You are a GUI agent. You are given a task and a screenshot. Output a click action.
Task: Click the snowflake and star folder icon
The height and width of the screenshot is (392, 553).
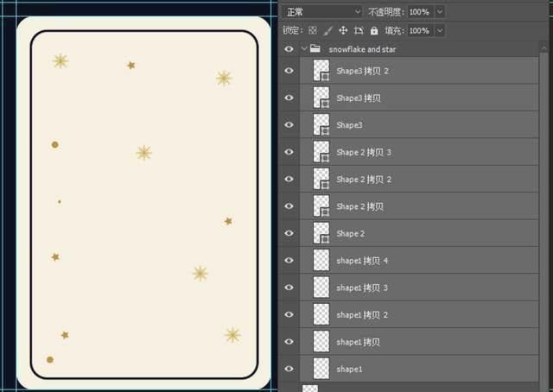pos(315,48)
